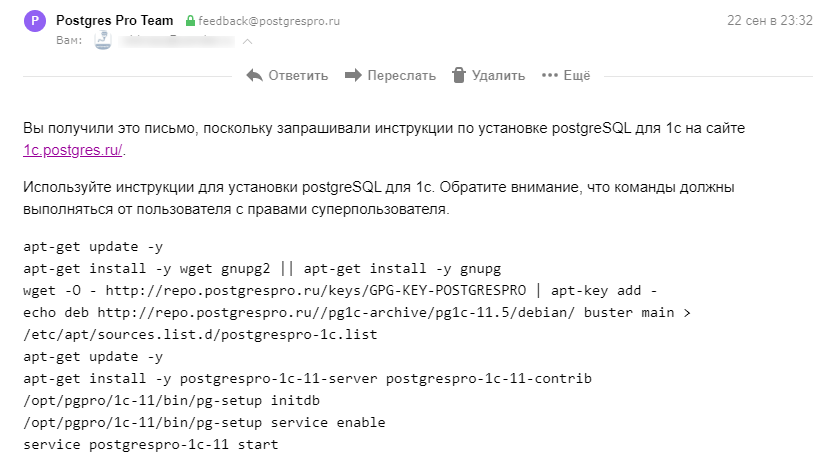This screenshot has width=824, height=468.
Task: Click the Вам: recipient label
Action: point(70,41)
